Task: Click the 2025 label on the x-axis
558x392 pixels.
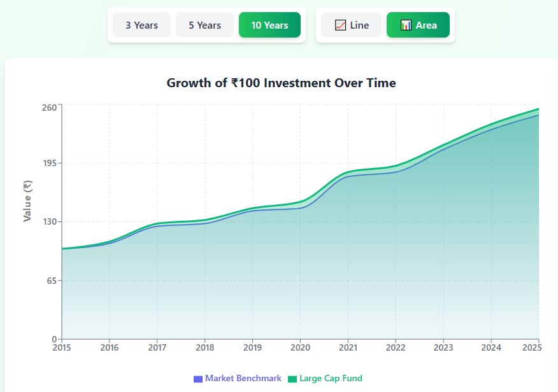Action: (530, 347)
